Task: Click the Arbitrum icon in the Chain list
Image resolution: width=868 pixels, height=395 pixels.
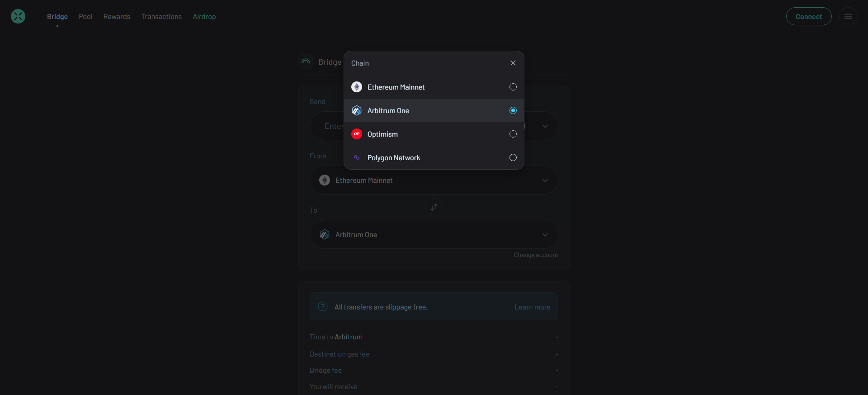Action: coord(357,110)
